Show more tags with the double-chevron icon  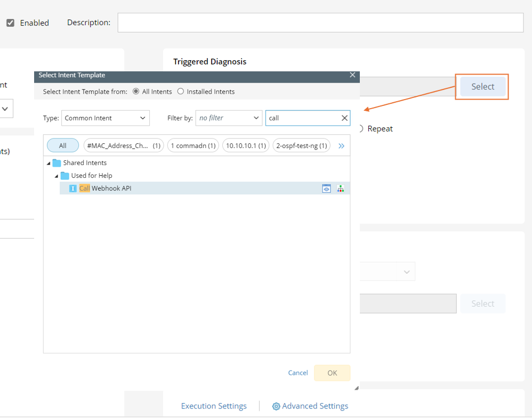341,145
